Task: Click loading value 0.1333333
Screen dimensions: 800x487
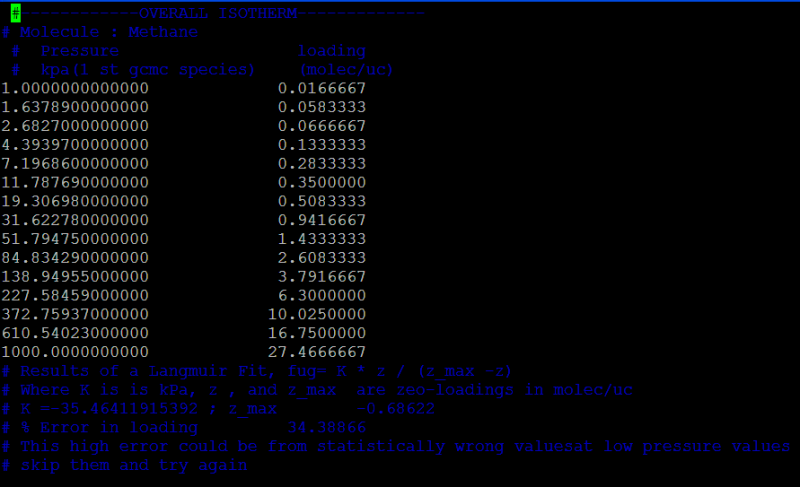Action: (x=322, y=145)
